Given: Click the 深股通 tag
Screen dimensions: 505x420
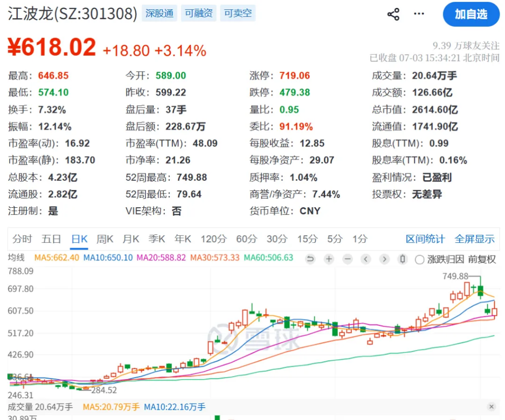Looking at the screenshot, I should pyautogui.click(x=159, y=13).
